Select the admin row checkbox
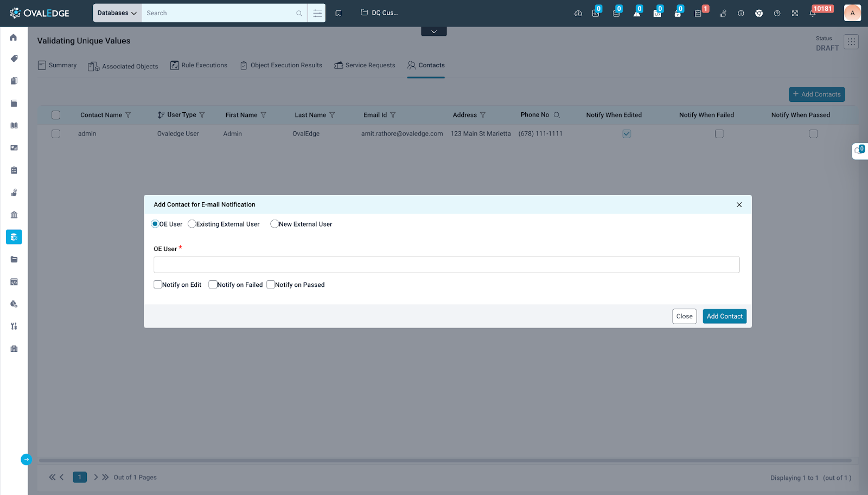Image resolution: width=868 pixels, height=495 pixels. pyautogui.click(x=56, y=134)
